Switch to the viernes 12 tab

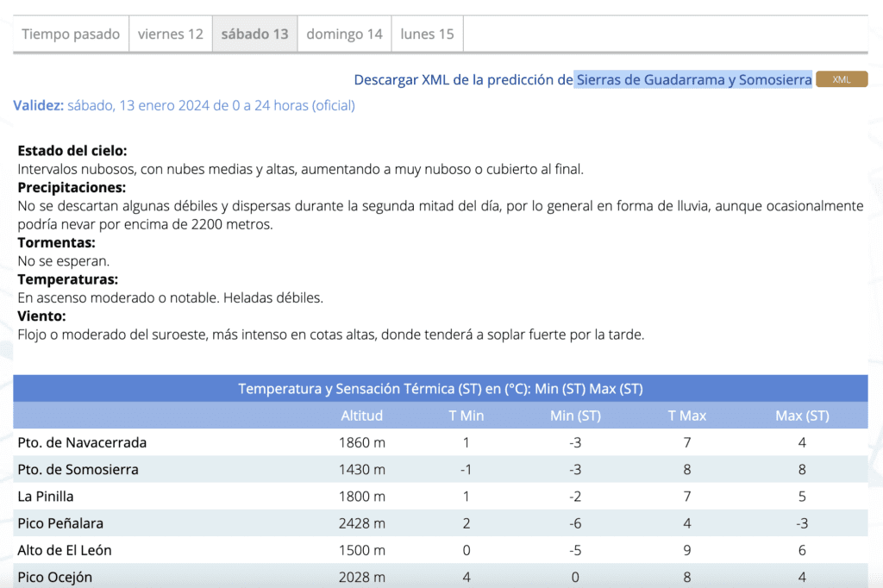tap(171, 34)
